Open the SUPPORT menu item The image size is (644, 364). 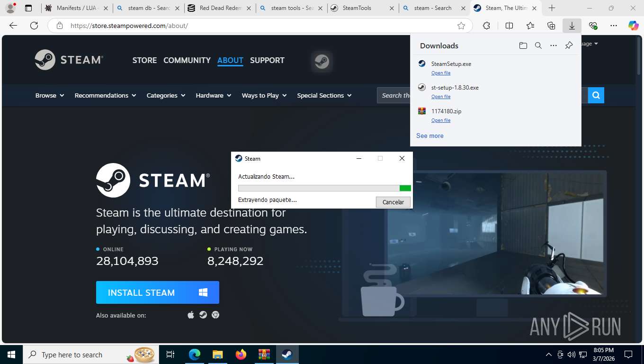tap(267, 60)
